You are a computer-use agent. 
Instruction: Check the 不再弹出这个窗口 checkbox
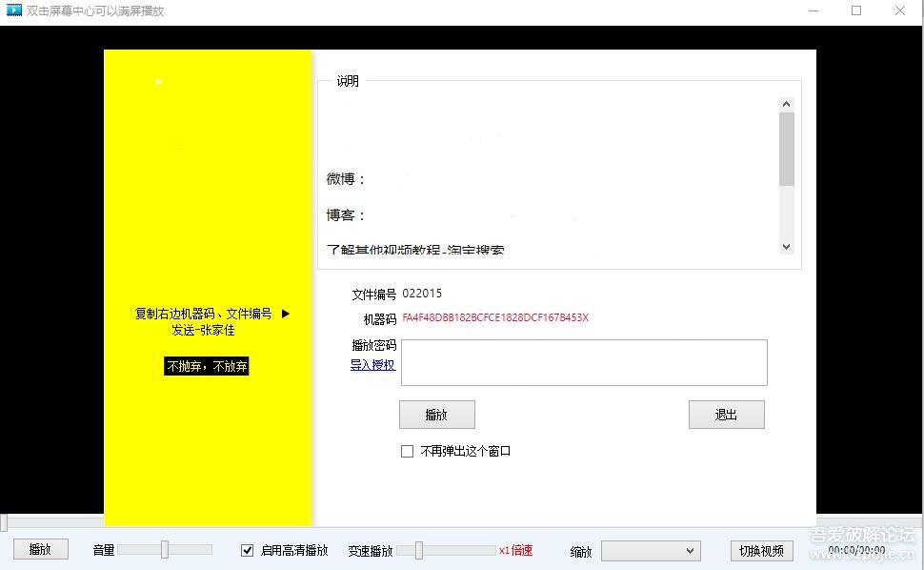[x=407, y=451]
